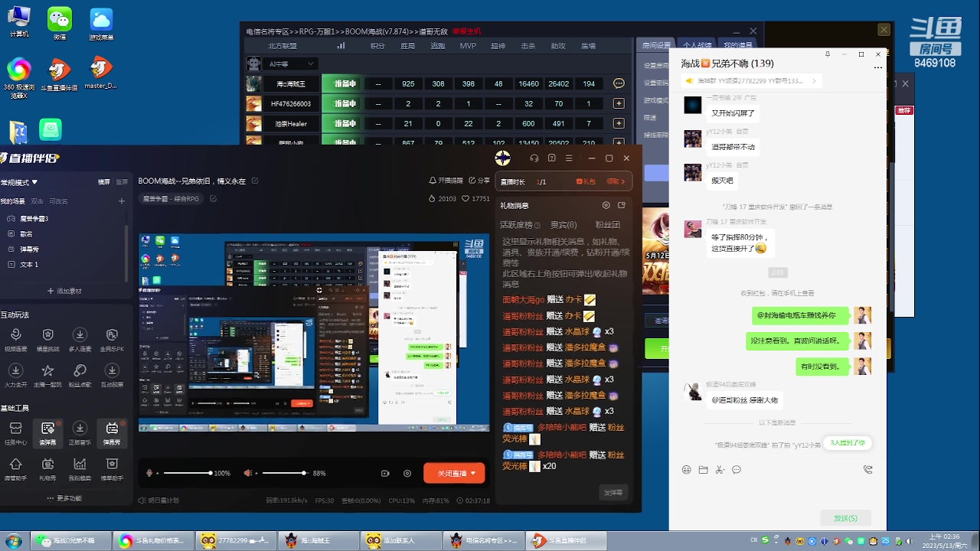Open the 火力全开 tool

15,376
